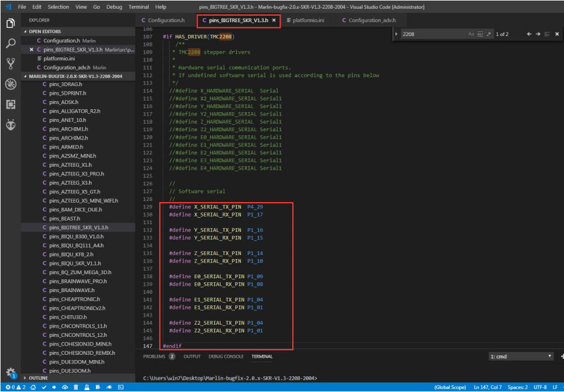Open the Debug view in activity bar
564x392 pixels.
pyautogui.click(x=10, y=84)
